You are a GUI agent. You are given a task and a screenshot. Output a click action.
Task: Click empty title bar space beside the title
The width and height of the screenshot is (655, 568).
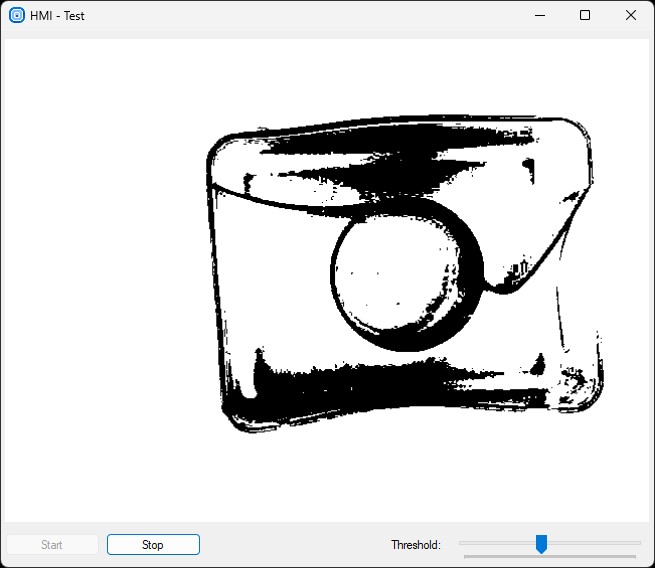click(300, 15)
